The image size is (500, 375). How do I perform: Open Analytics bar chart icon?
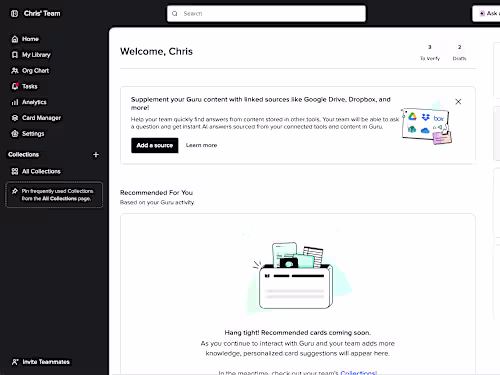pyautogui.click(x=15, y=102)
